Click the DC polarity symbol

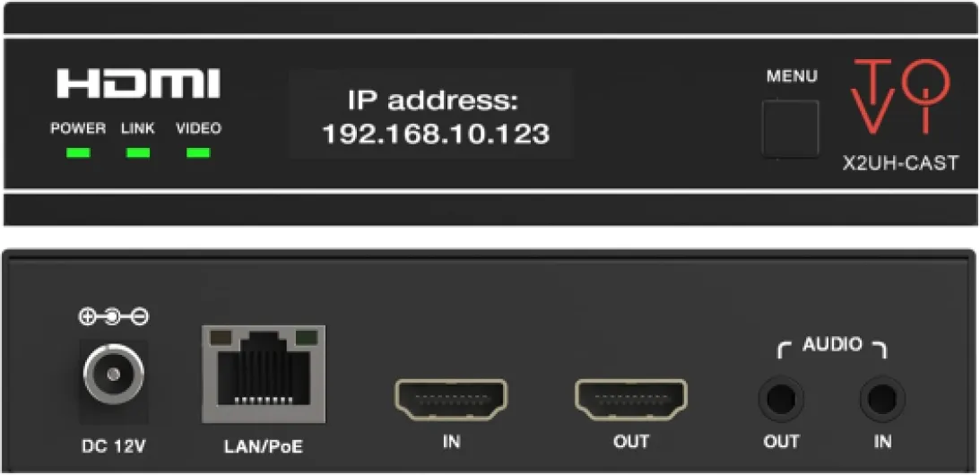pos(113,317)
